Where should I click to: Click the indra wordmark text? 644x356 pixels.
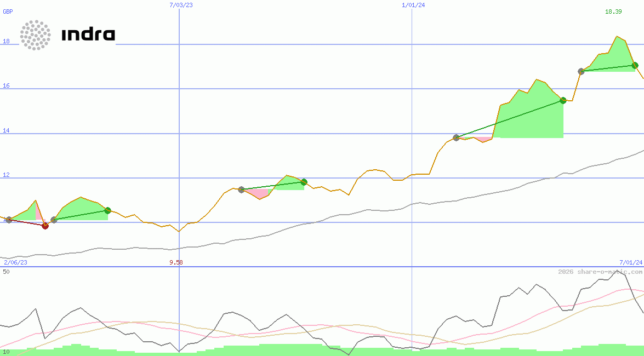88,35
